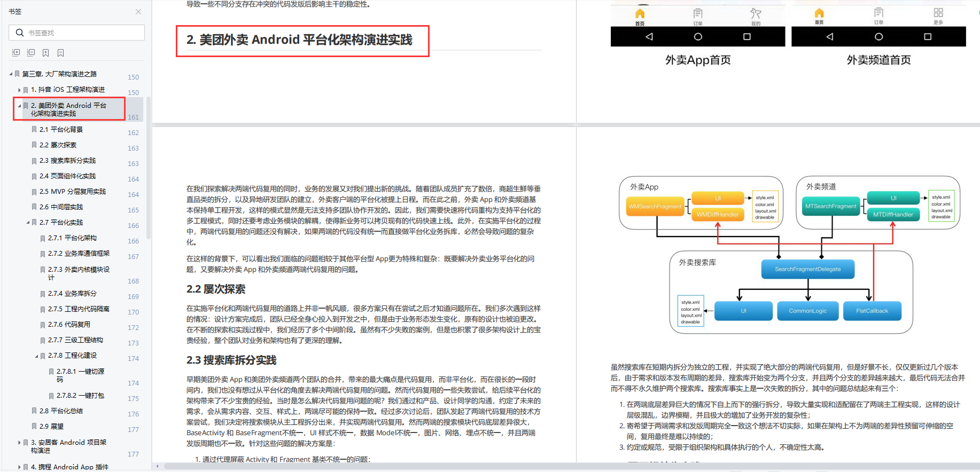Open bookmark 2.7.8 工程化建设
The image size is (980, 472).
(x=72, y=356)
